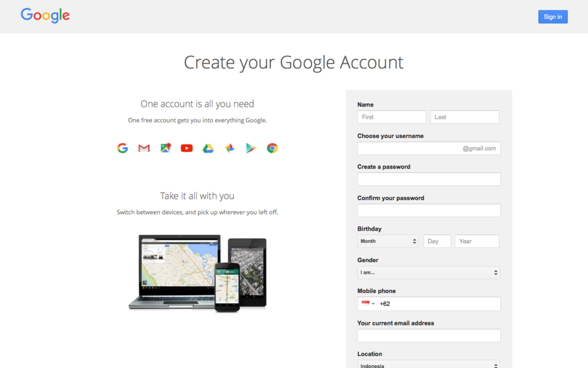This screenshot has height=368, width=588.
Task: Click 'Take it all with you' text
Action: (198, 196)
